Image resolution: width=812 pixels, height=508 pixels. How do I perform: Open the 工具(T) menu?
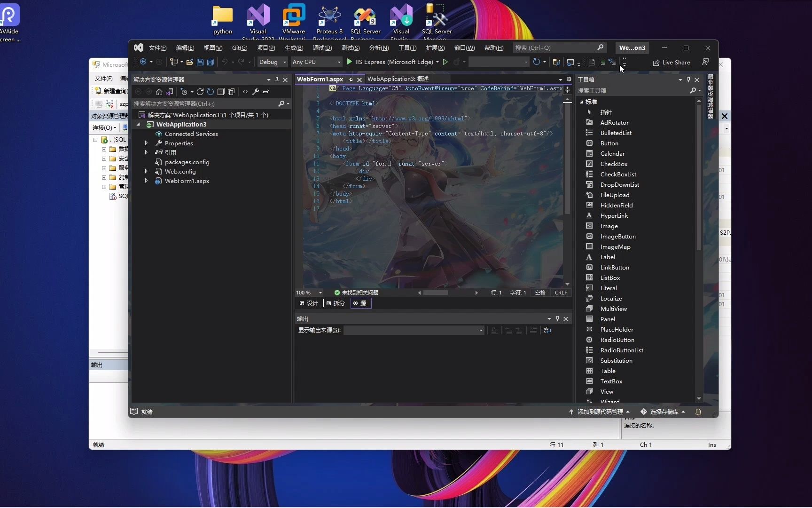407,48
